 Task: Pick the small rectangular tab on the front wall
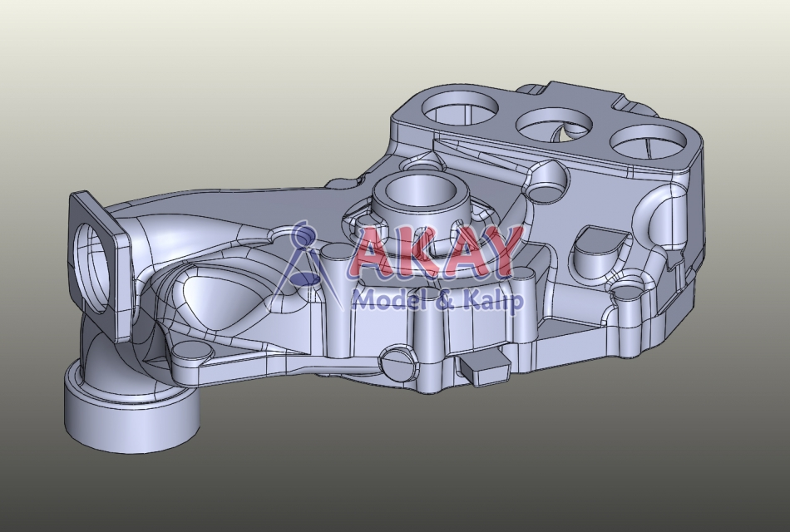click(485, 367)
